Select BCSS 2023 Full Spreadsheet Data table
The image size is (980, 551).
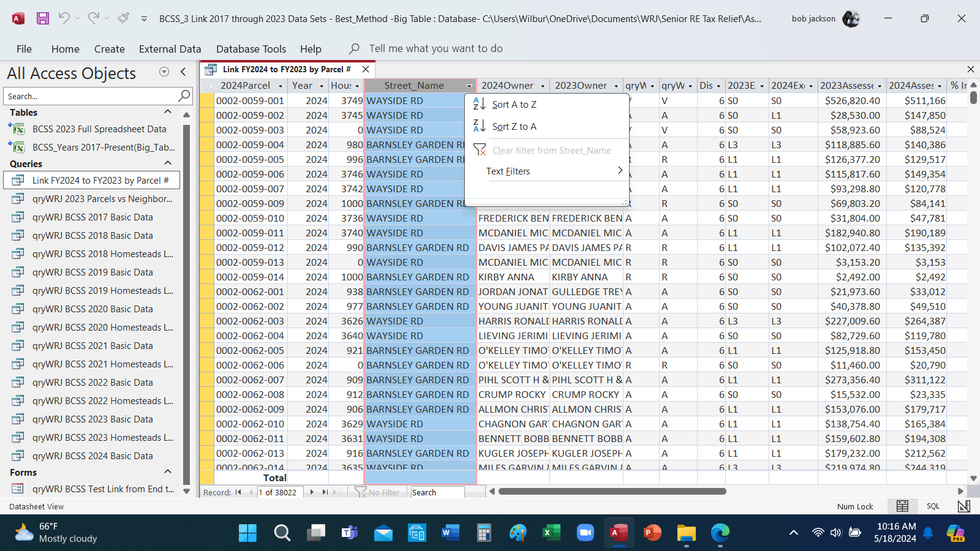(x=99, y=129)
